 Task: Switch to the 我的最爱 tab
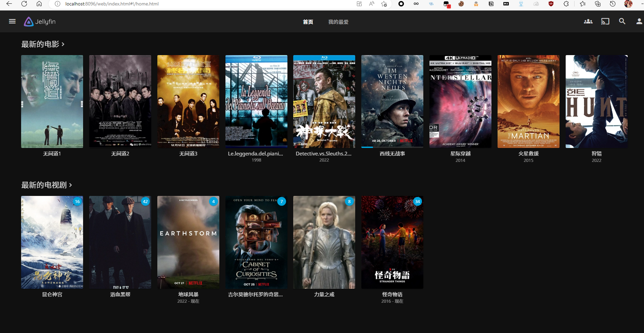tap(338, 22)
